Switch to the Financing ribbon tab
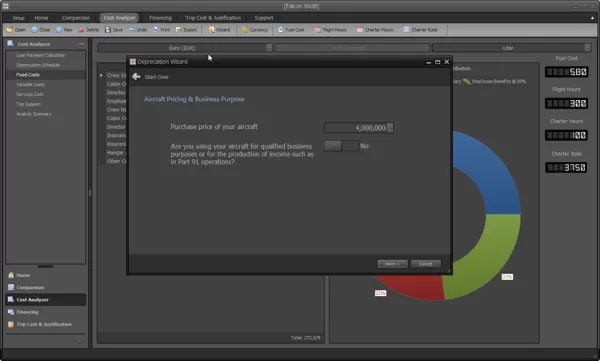This screenshot has width=600, height=361. [x=160, y=18]
